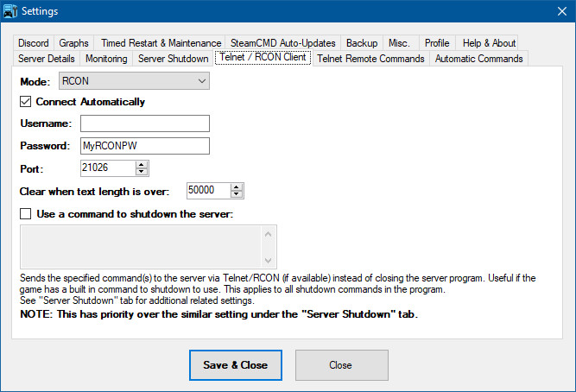The image size is (576, 392).
Task: Click the Mode: label
Action: (35, 81)
